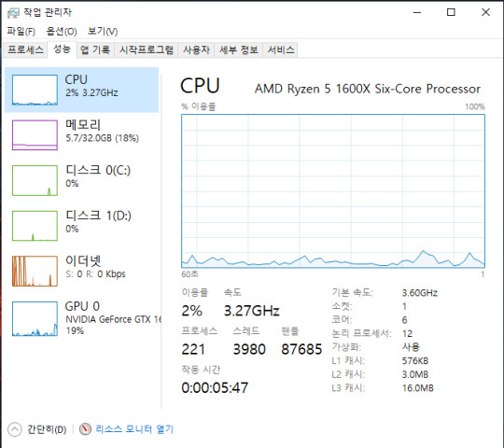Switch to the 서비스 tab
The image size is (504, 448).
tap(281, 50)
